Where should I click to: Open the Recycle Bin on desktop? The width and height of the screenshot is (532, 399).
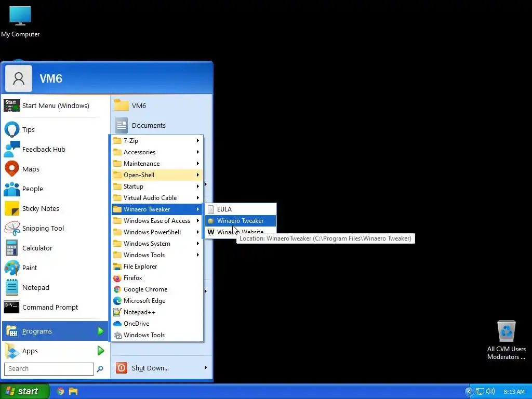click(506, 340)
